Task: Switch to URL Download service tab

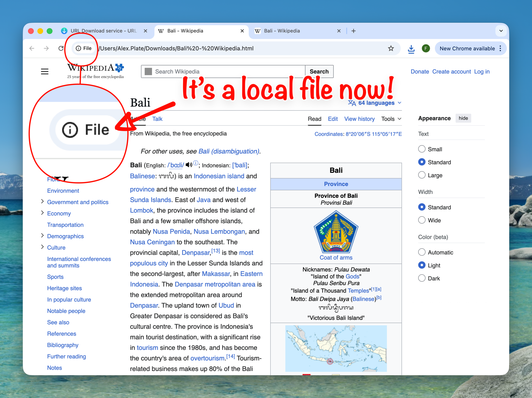Action: pos(103,31)
